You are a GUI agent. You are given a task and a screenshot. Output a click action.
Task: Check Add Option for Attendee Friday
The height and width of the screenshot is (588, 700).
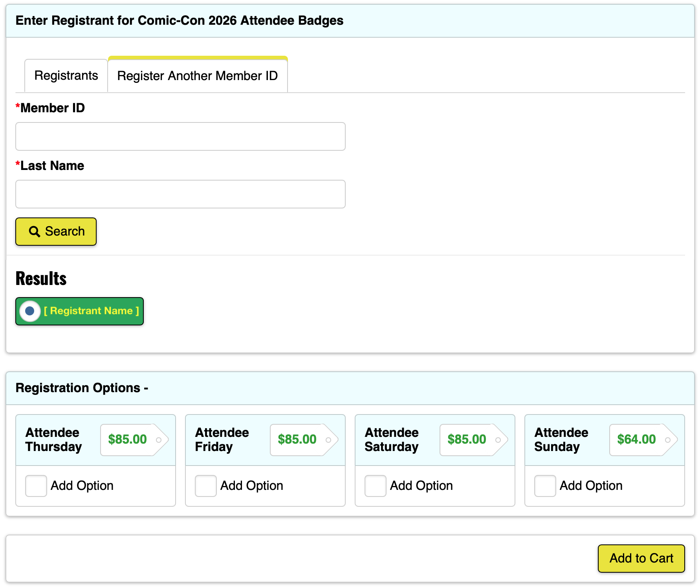coord(206,486)
